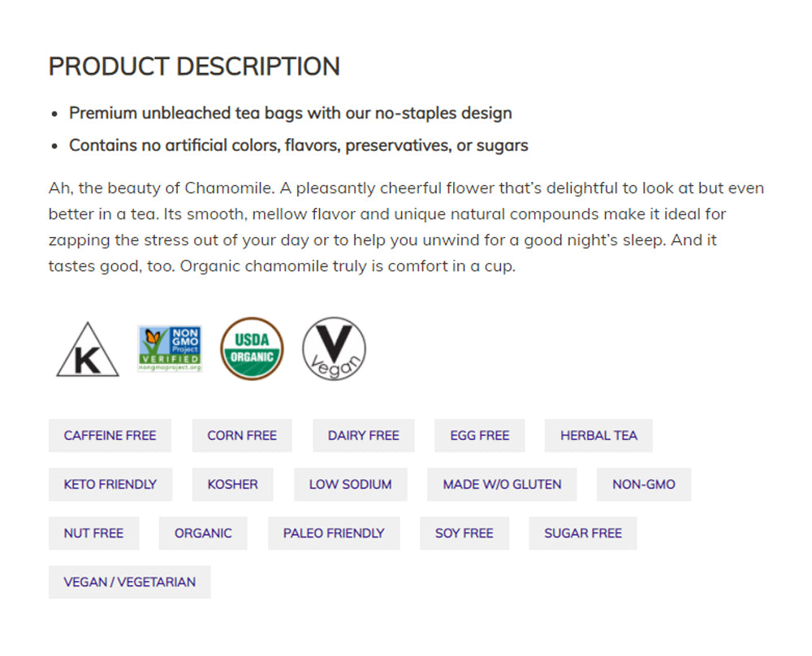The height and width of the screenshot is (656, 812).
Task: Select the Caffeine Free tag
Action: click(110, 436)
